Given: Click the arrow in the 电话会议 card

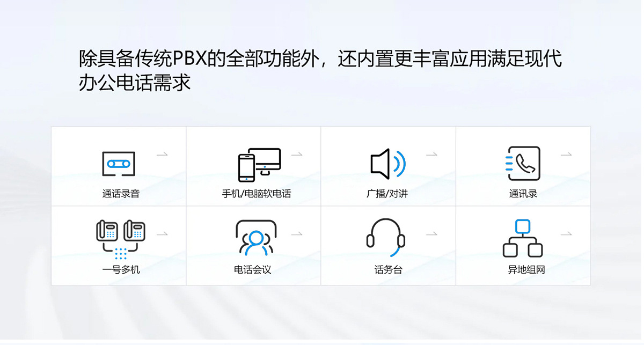Looking at the screenshot, I should click(x=296, y=234).
